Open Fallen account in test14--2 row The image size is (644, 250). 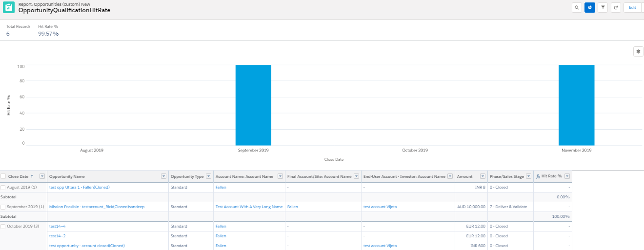coord(221,236)
